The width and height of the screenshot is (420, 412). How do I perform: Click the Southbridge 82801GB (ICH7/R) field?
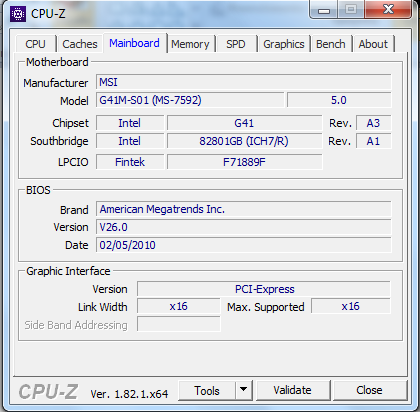[244, 141]
